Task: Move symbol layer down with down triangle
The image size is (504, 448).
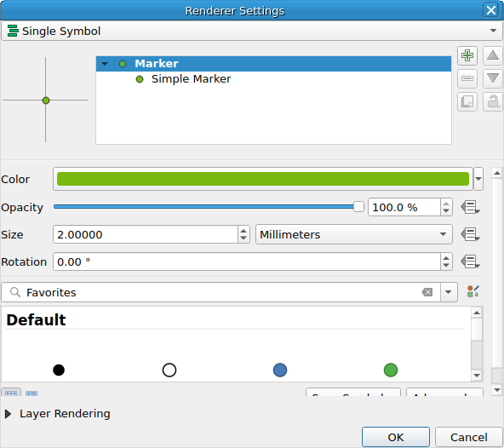Action: [493, 78]
